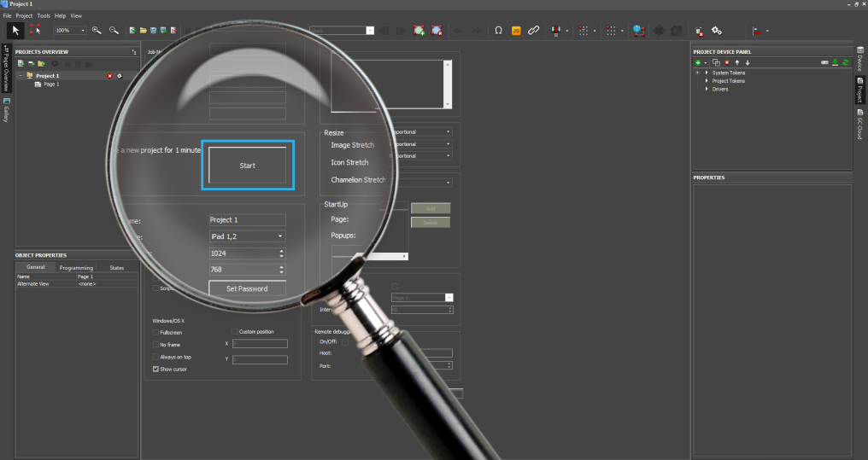Click the zoom out magnifier icon
This screenshot has height=460, width=868.
(x=114, y=30)
